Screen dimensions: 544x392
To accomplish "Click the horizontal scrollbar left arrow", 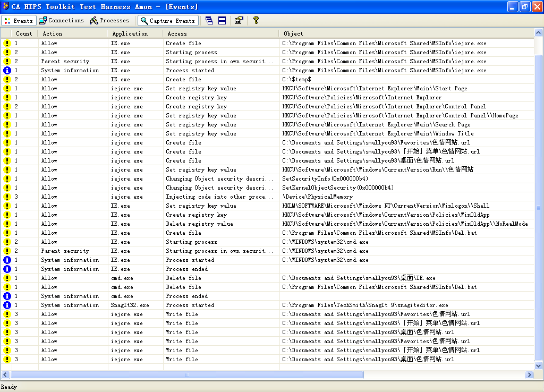I will point(5,374).
